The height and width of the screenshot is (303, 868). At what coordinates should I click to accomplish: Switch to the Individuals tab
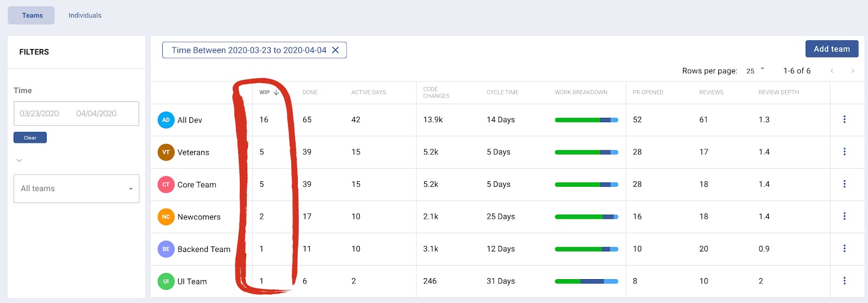point(85,15)
